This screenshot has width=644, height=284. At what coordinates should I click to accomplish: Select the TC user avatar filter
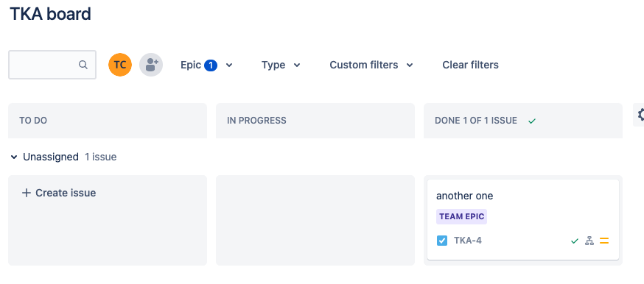coord(120,65)
